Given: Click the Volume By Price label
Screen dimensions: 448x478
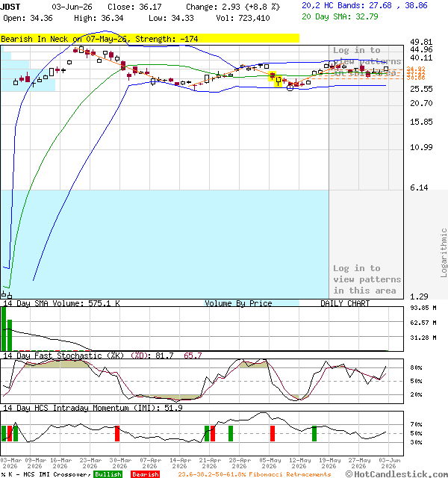Looking at the screenshot, I should (x=238, y=303).
